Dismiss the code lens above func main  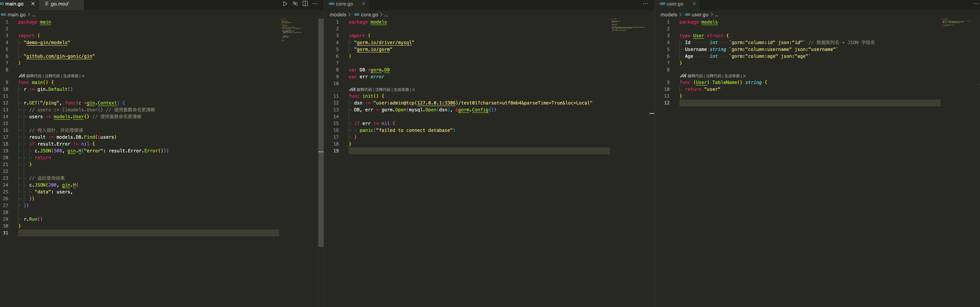tap(83, 76)
